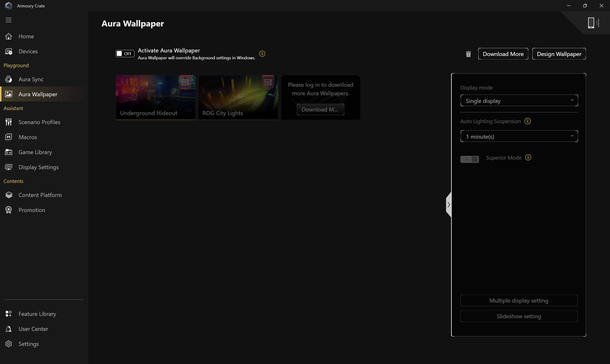Image resolution: width=610 pixels, height=364 pixels.
Task: Click badge icon on ROG City Lights thumbnail
Action: pos(268,82)
